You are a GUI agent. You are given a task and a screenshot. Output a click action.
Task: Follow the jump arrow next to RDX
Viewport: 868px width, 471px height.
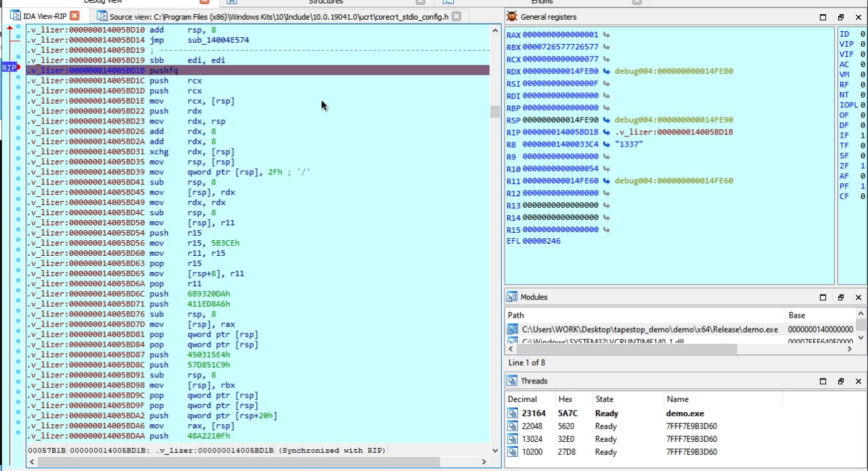pos(606,71)
